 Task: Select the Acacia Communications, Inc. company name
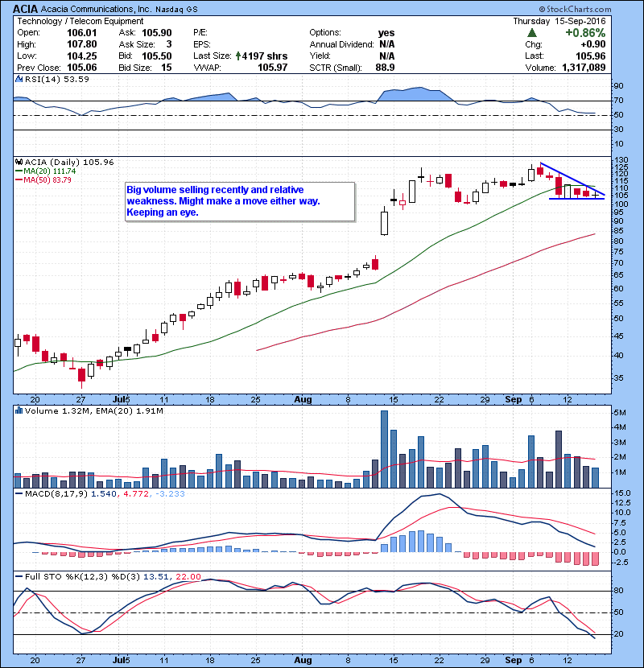[96, 9]
